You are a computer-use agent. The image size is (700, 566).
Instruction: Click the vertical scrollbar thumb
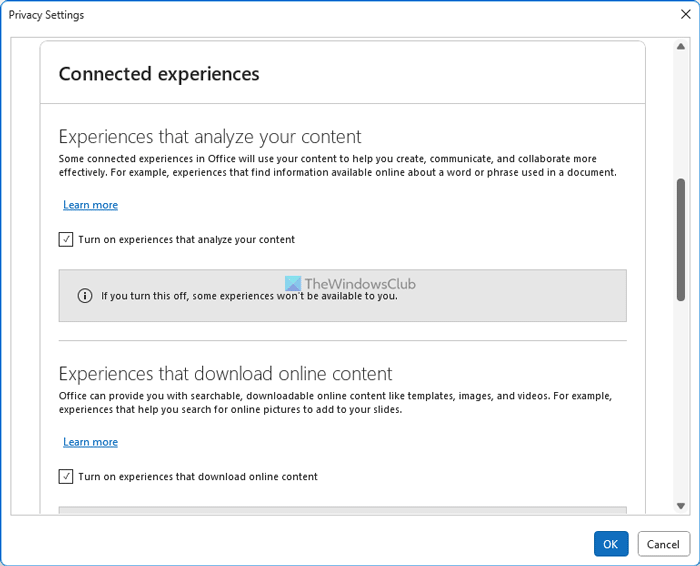pyautogui.click(x=681, y=240)
